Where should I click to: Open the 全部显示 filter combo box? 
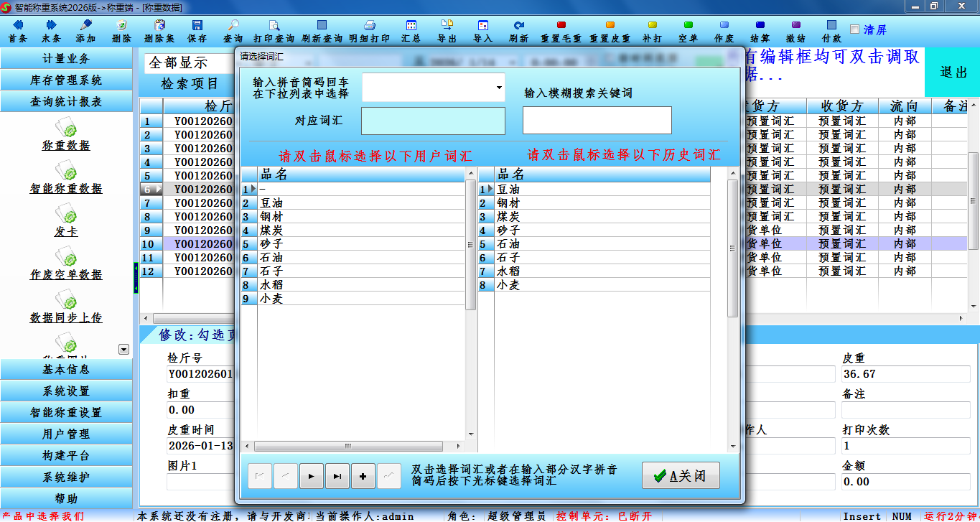[x=190, y=63]
